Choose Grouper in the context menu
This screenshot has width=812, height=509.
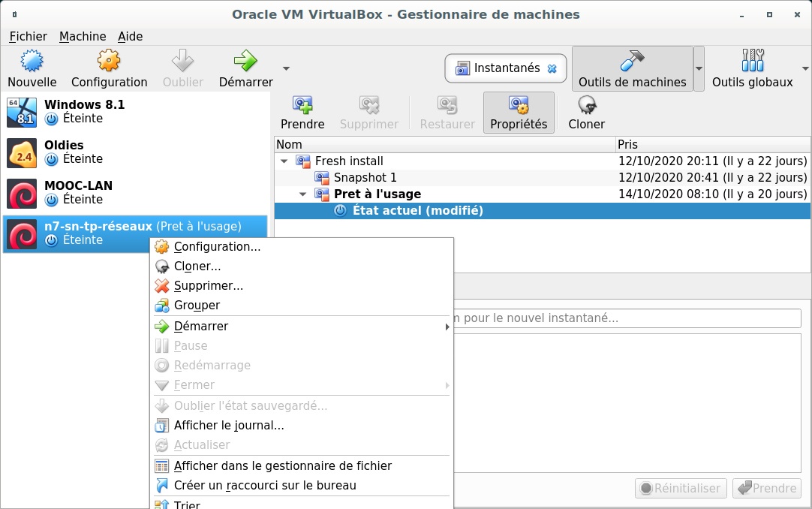302,305
